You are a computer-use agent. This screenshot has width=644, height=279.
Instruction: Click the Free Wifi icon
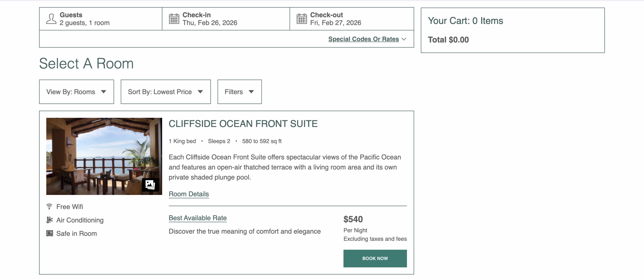49,207
